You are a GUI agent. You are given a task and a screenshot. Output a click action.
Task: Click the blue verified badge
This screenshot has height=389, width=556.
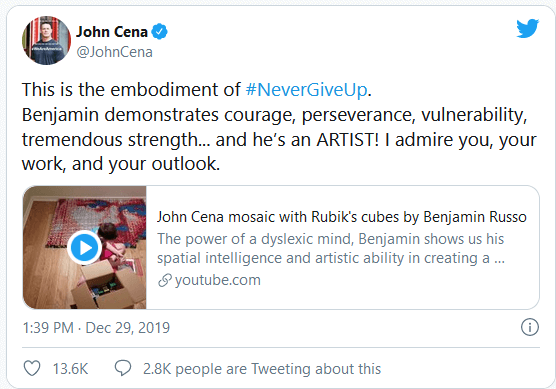pyautogui.click(x=160, y=32)
